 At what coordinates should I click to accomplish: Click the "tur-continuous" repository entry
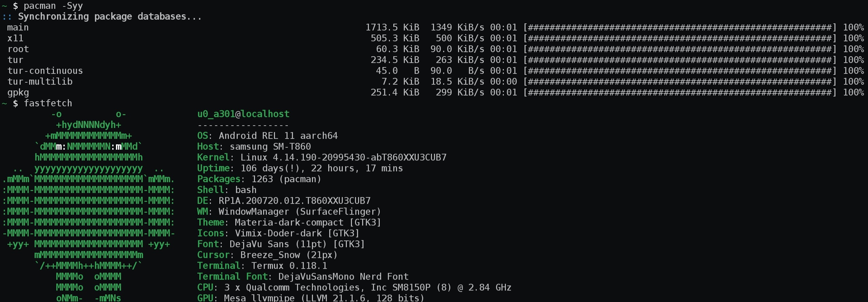coord(45,71)
